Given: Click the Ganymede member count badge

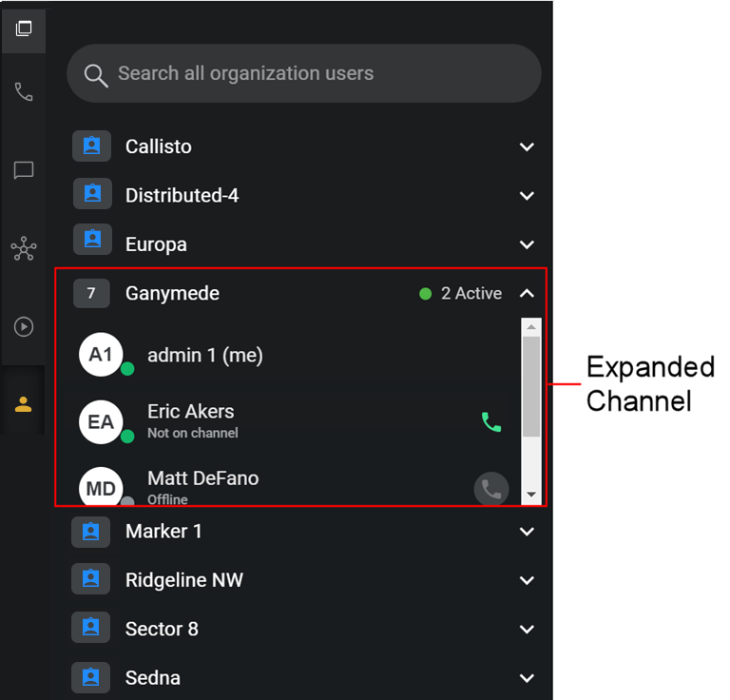Looking at the screenshot, I should coord(91,293).
